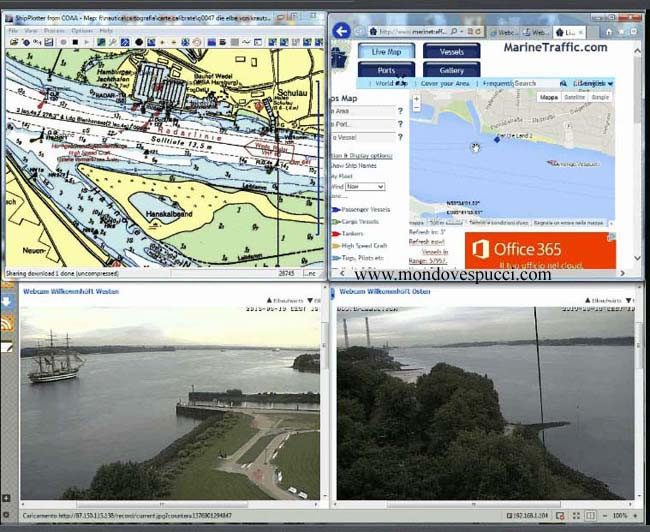The width and height of the screenshot is (650, 532).
Task: Click the Refresh now link
Action: [427, 242]
